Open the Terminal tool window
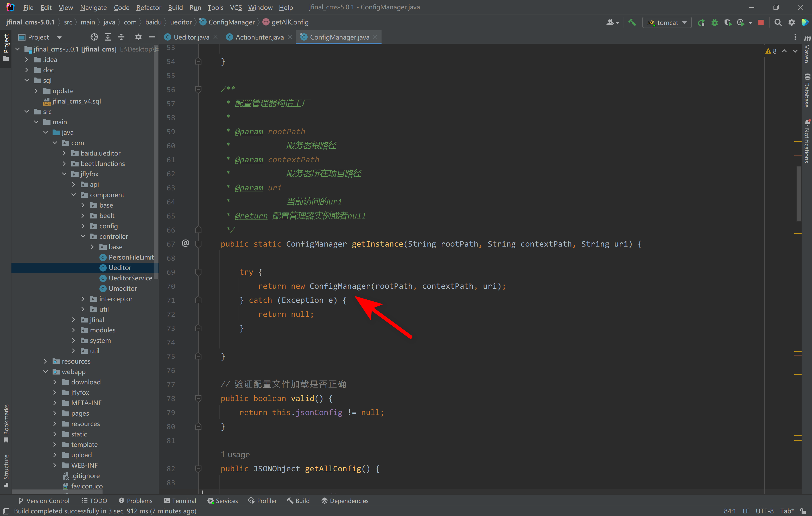 click(x=180, y=500)
